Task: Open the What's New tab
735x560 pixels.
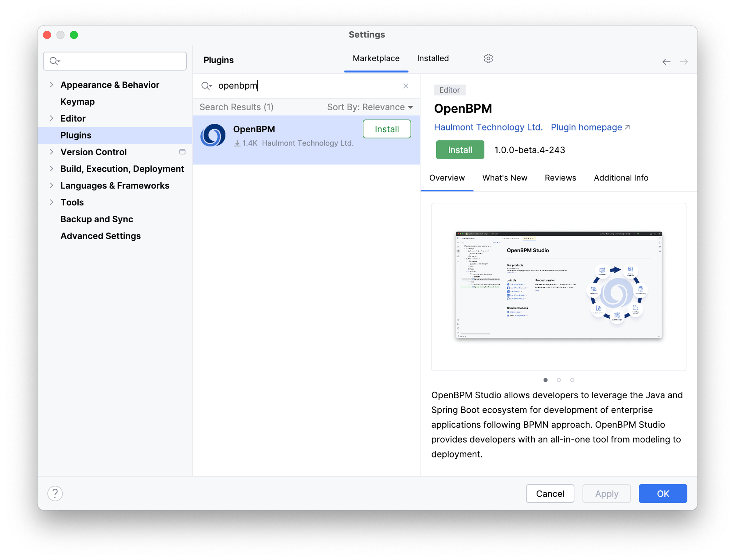Action: coord(505,178)
